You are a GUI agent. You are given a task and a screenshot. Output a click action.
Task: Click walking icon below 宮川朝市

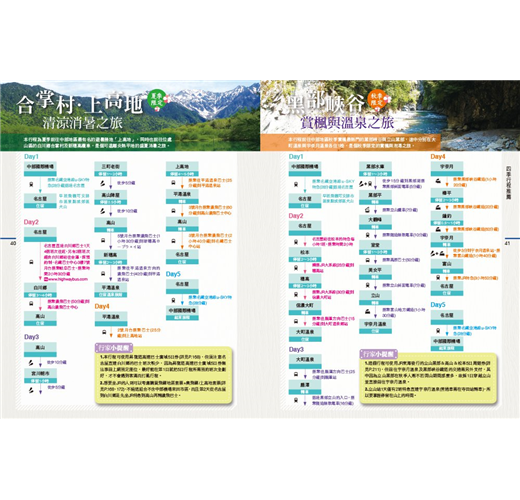tap(31, 390)
